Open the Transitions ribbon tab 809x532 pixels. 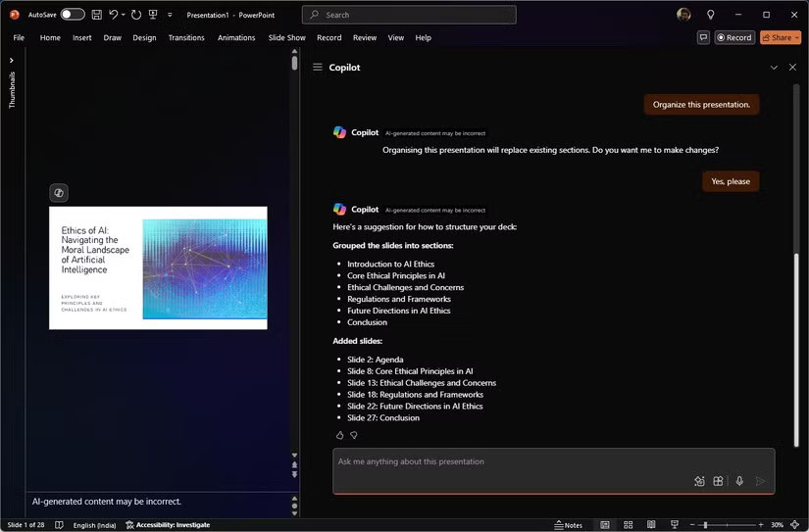coord(186,37)
